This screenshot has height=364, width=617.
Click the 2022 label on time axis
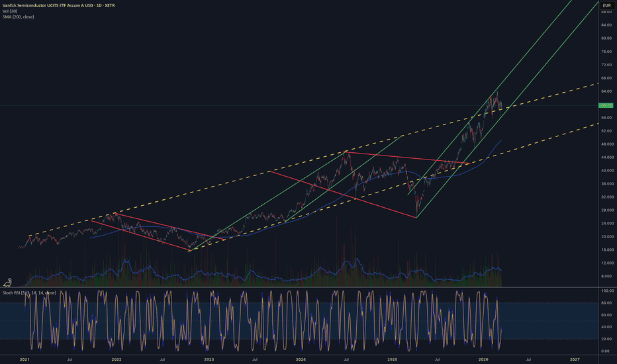[117, 359]
